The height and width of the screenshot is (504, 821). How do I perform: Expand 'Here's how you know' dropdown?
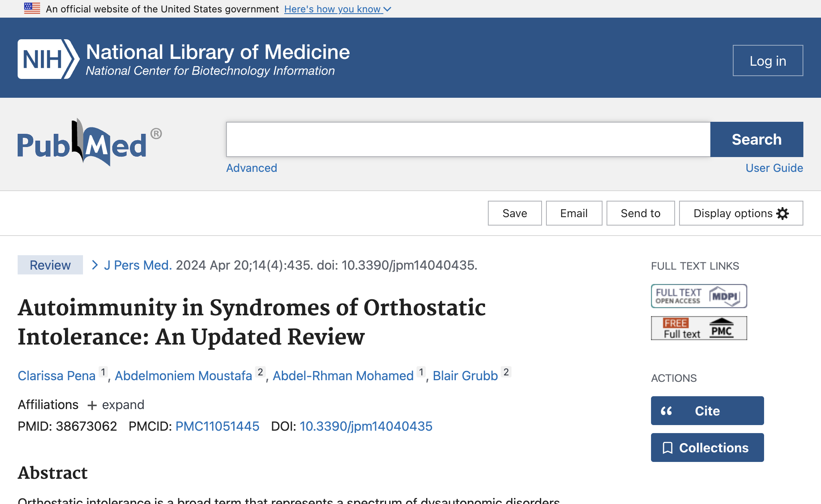[x=338, y=9]
